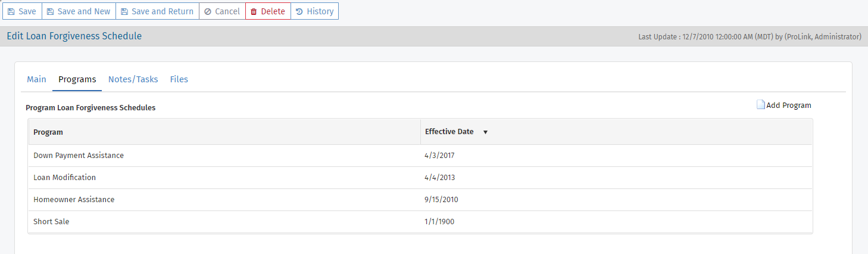Click the Save floppy disk icon
Viewport: 868px width, 254px height.
(x=11, y=11)
